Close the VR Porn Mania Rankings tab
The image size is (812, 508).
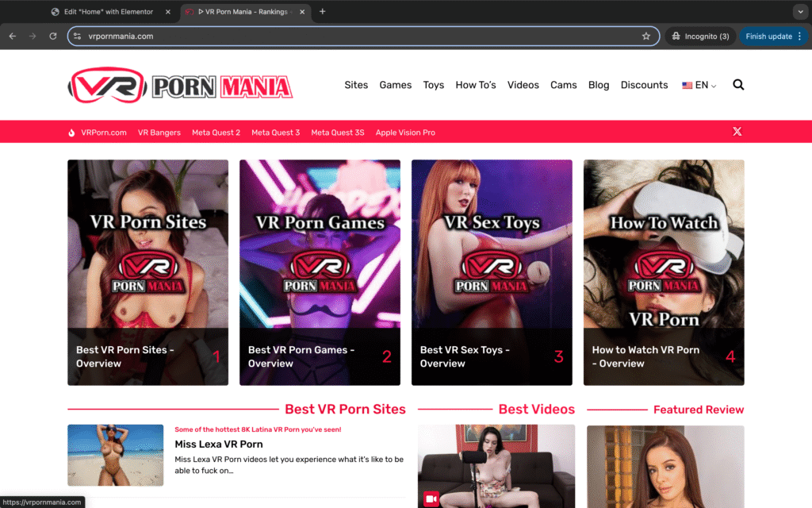coord(302,11)
